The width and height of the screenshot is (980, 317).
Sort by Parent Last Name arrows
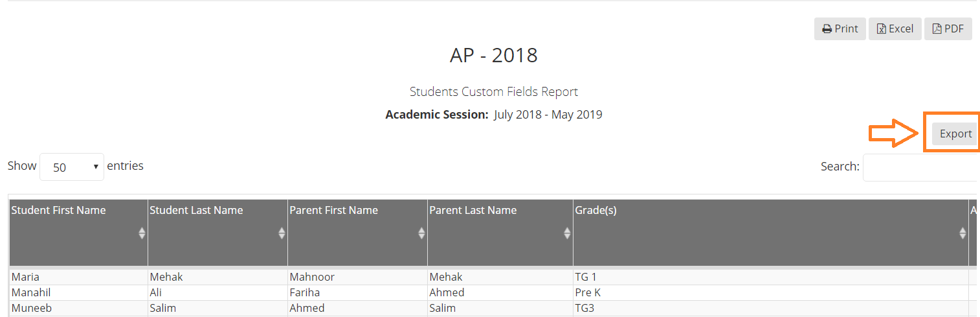pyautogui.click(x=567, y=233)
